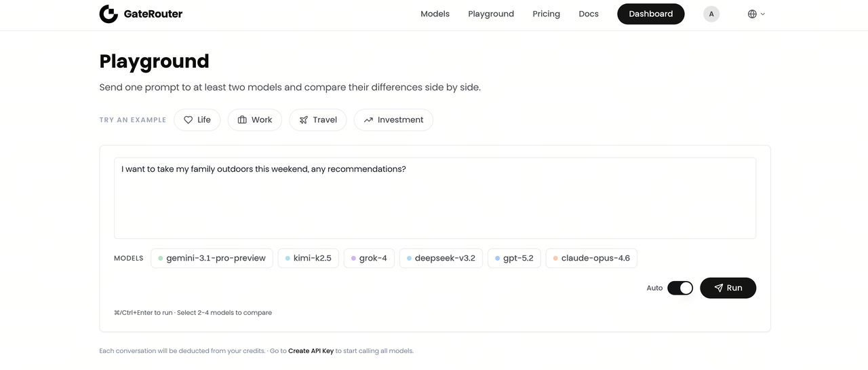Click the briefcase icon on Work example
868x370 pixels.
(242, 120)
